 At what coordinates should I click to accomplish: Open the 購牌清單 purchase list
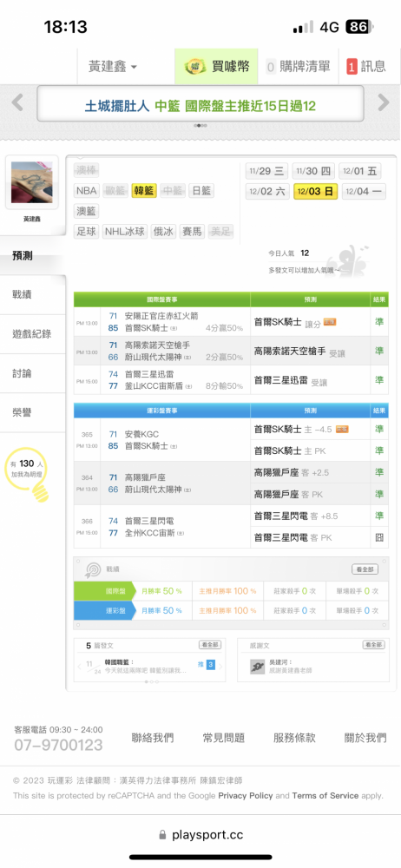299,67
